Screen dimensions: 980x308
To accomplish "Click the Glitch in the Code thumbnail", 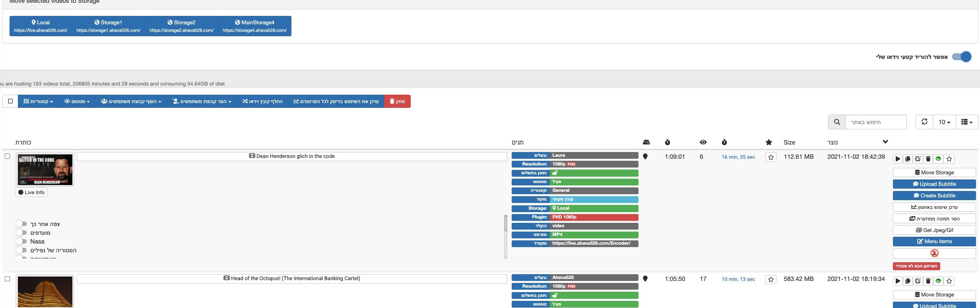I will pyautogui.click(x=45, y=170).
